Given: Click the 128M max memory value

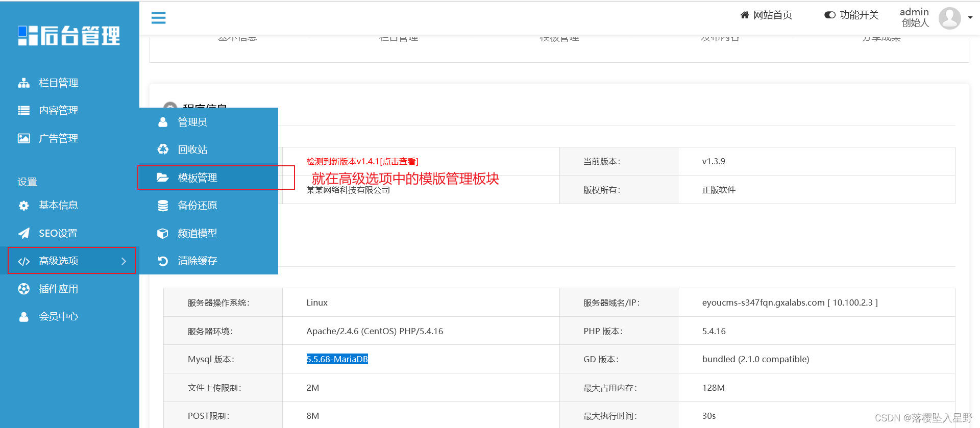Looking at the screenshot, I should click(x=713, y=388).
